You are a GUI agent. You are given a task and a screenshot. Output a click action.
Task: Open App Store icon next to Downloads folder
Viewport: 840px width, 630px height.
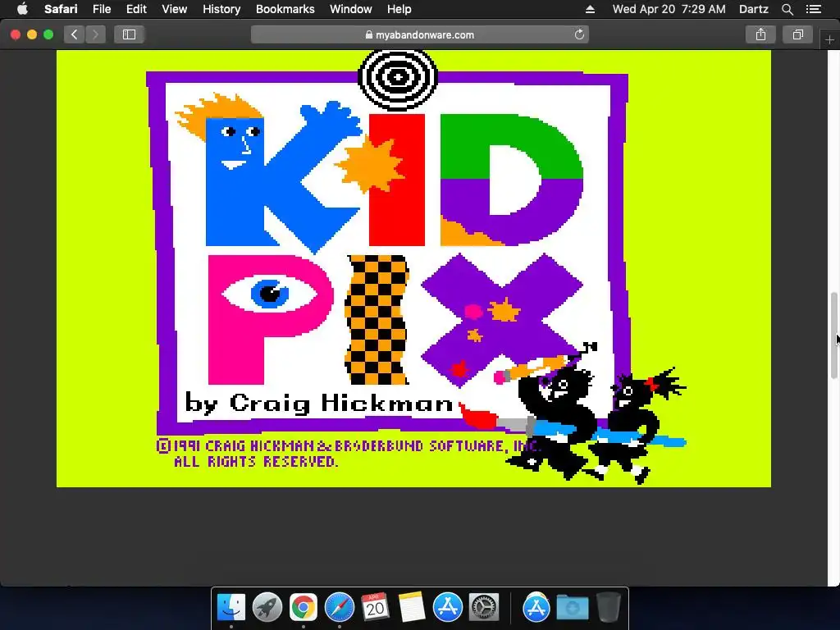(536, 607)
